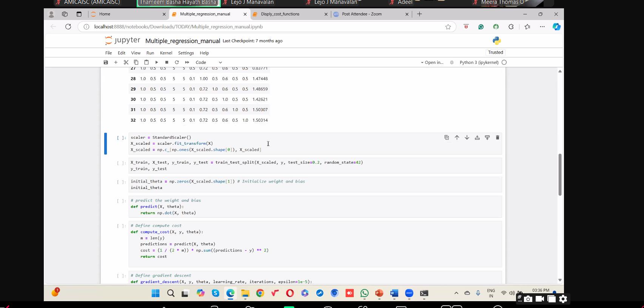The height and width of the screenshot is (308, 644).
Task: Open the cell type dropdown showing Code
Action: pyautogui.click(x=209, y=62)
